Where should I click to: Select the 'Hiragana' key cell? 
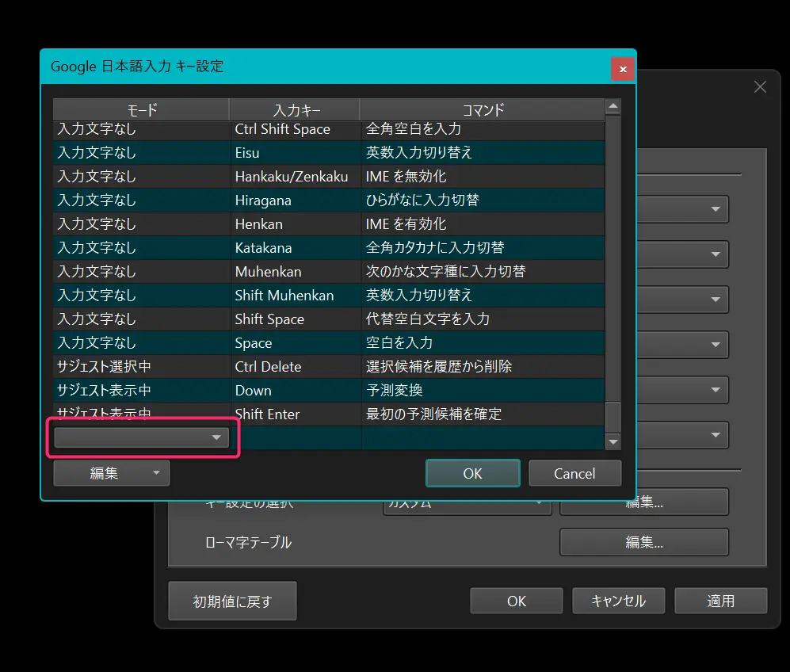click(296, 200)
